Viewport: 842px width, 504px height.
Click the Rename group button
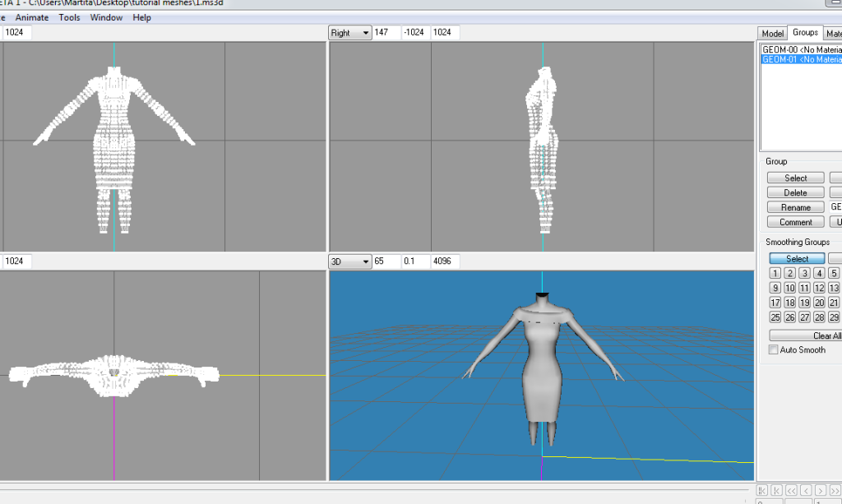click(x=795, y=207)
